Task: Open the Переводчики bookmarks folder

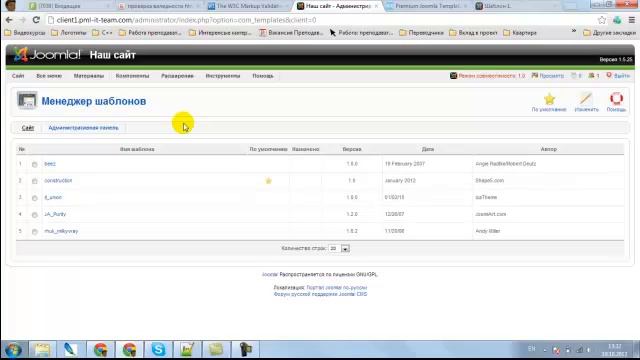Action: point(421,33)
